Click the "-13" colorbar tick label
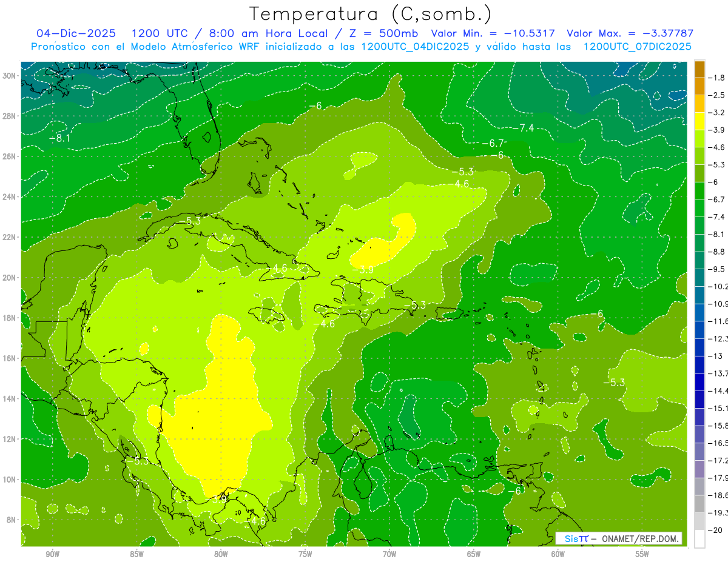Viewport: 728px width, 562px height. 715,356
